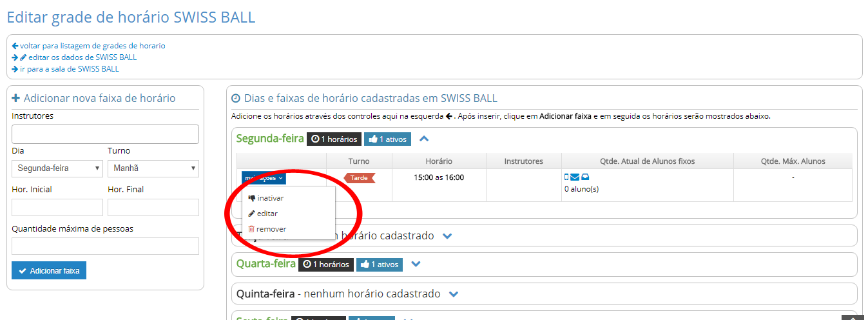
Task: Expand the Quarta-feira section chevron
Action: [x=416, y=264]
